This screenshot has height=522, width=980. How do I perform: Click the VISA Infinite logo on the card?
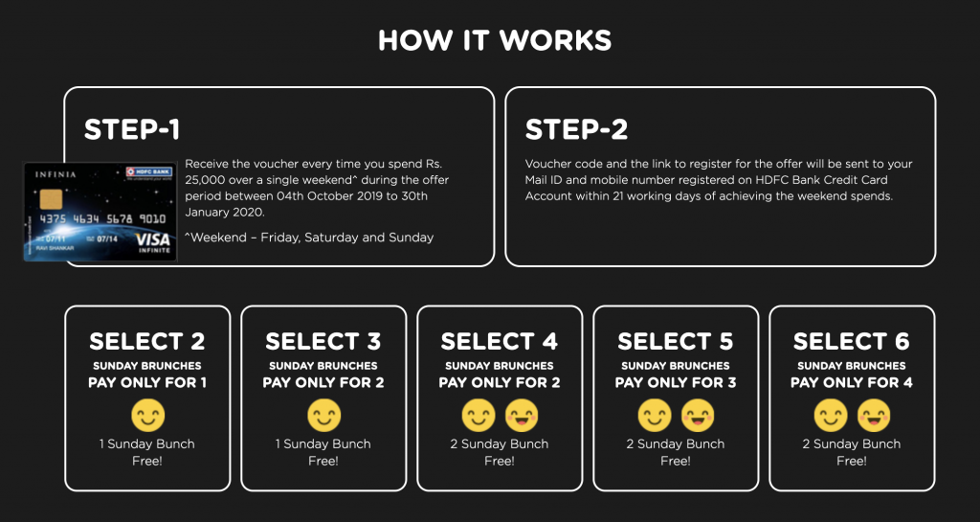[153, 242]
